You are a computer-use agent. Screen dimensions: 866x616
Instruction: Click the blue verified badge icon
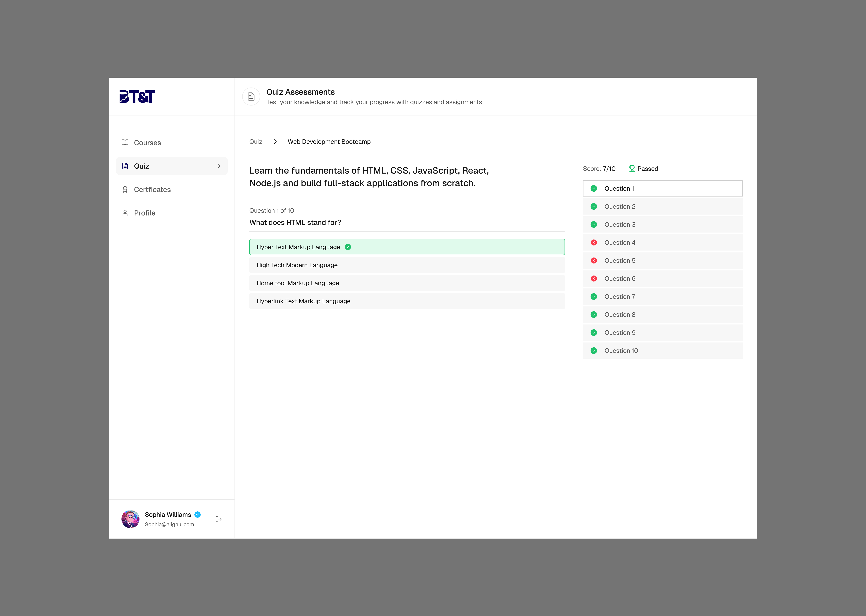198,515
